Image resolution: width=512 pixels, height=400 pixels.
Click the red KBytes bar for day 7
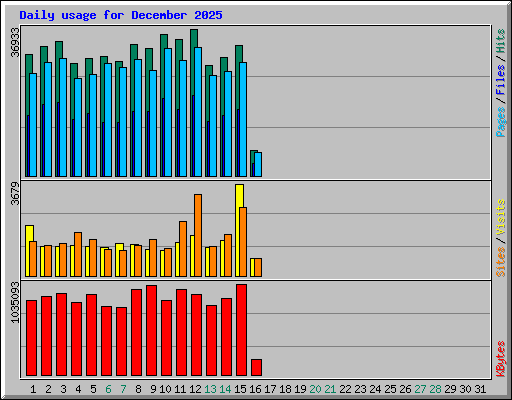tap(121, 341)
